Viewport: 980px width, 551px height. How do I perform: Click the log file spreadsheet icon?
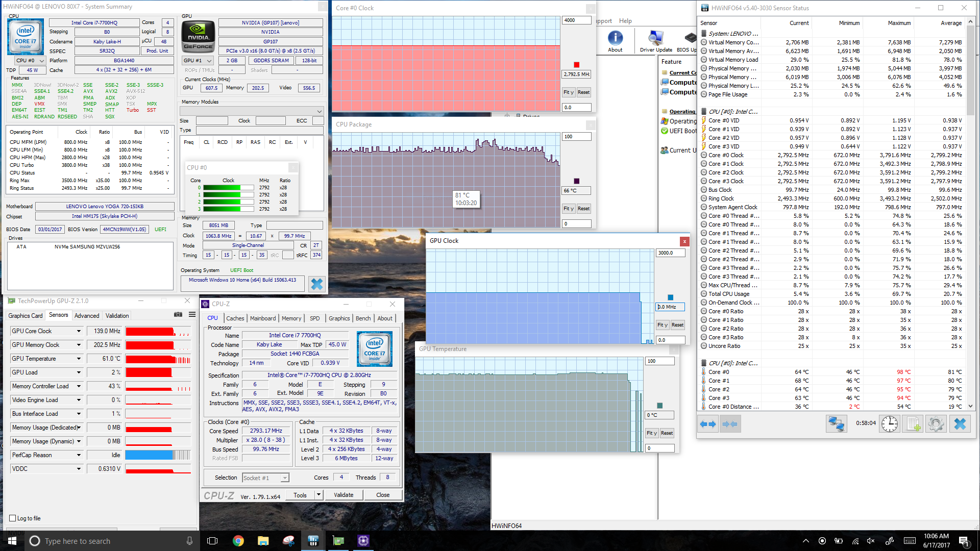pos(913,424)
